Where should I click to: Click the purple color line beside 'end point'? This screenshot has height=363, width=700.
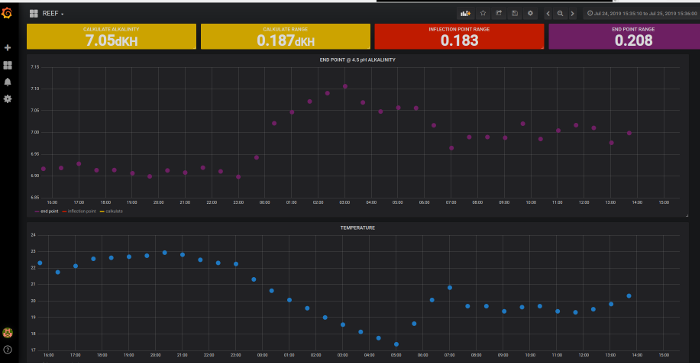pyautogui.click(x=37, y=212)
